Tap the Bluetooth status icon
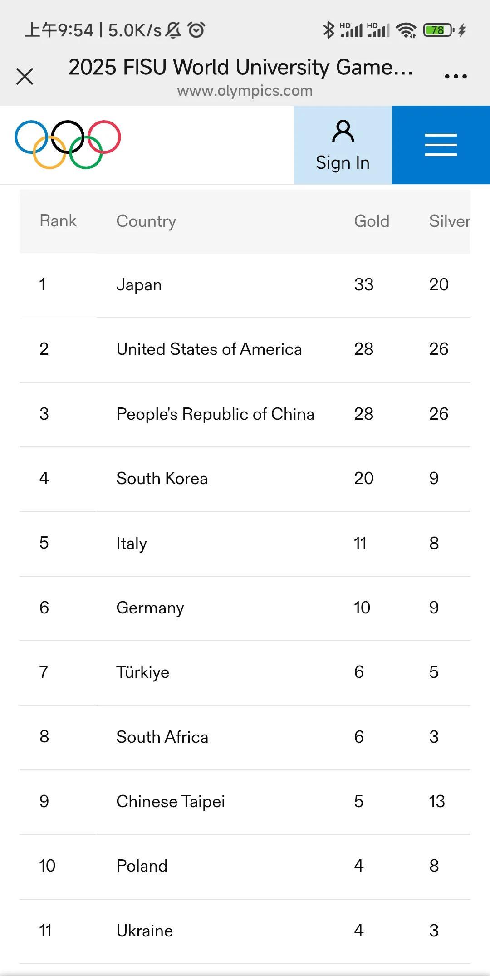This screenshot has width=490, height=980. (328, 30)
